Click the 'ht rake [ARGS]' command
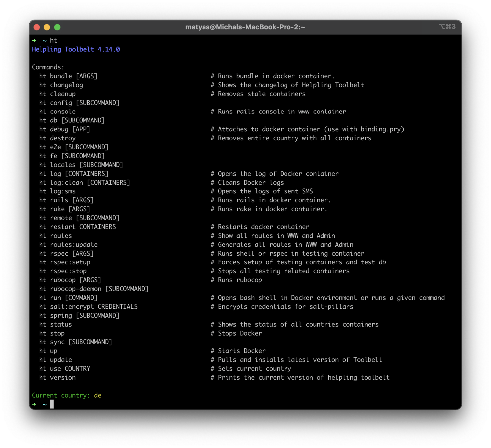 pyautogui.click(x=64, y=209)
